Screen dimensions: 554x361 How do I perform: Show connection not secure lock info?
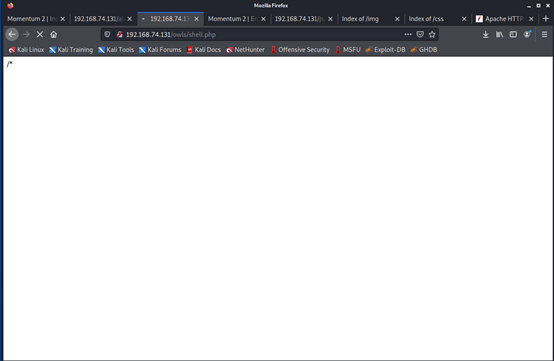119,34
